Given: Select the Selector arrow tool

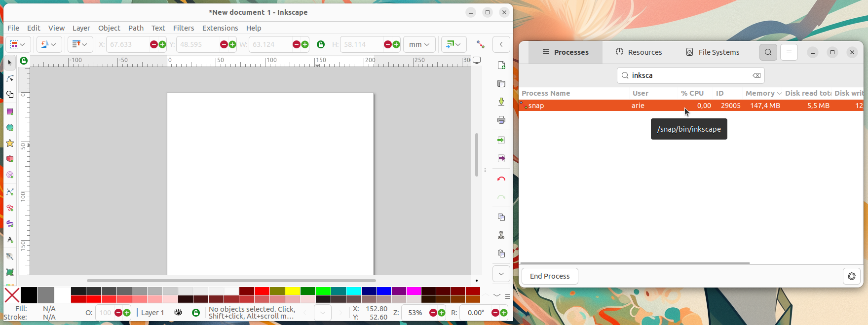Looking at the screenshot, I should (x=10, y=63).
